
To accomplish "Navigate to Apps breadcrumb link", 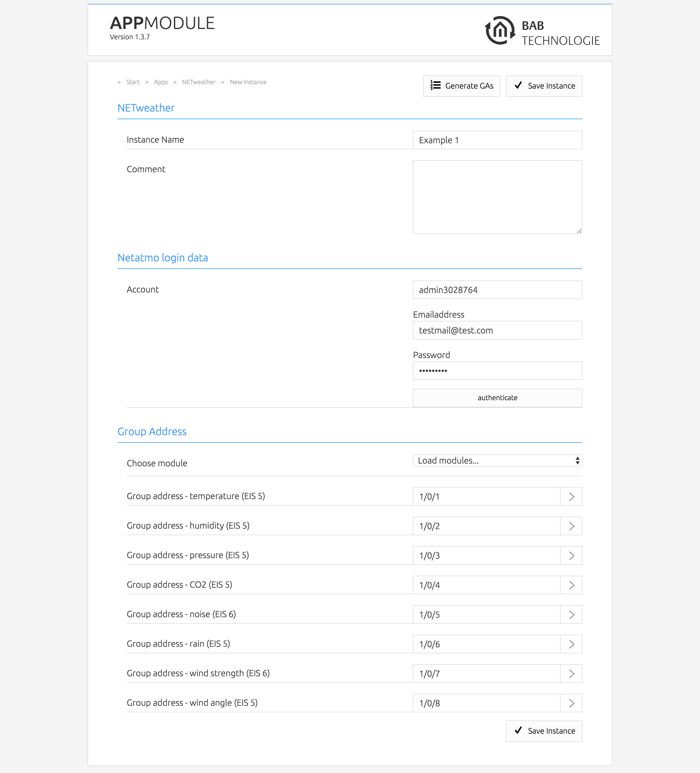I will 161,82.
